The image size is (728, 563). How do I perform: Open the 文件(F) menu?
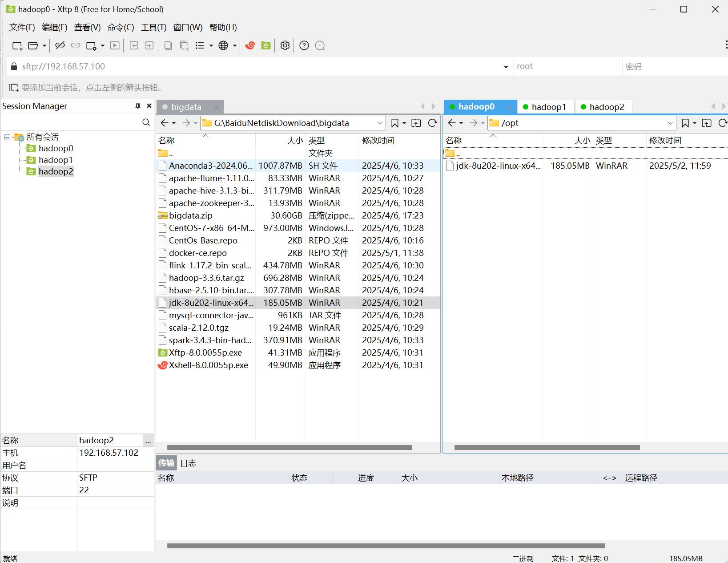(x=22, y=28)
